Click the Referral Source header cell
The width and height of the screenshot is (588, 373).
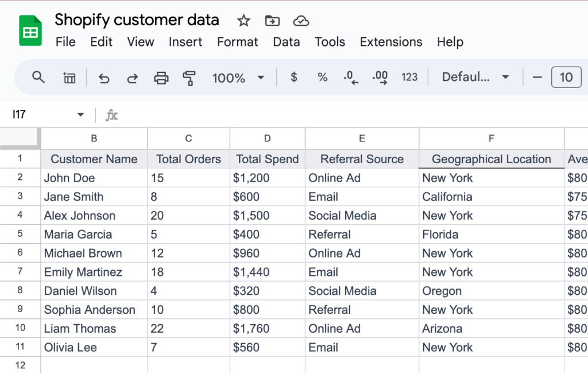pyautogui.click(x=362, y=159)
